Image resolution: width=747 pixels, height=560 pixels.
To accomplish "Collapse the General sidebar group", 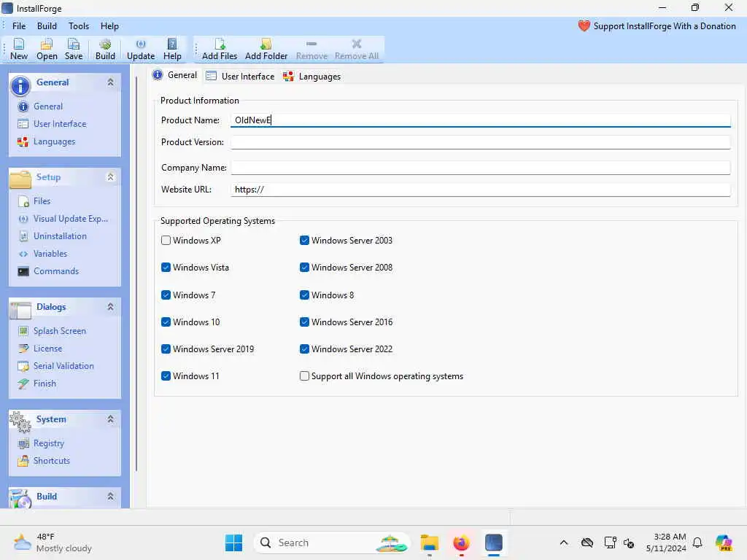I will [111, 82].
